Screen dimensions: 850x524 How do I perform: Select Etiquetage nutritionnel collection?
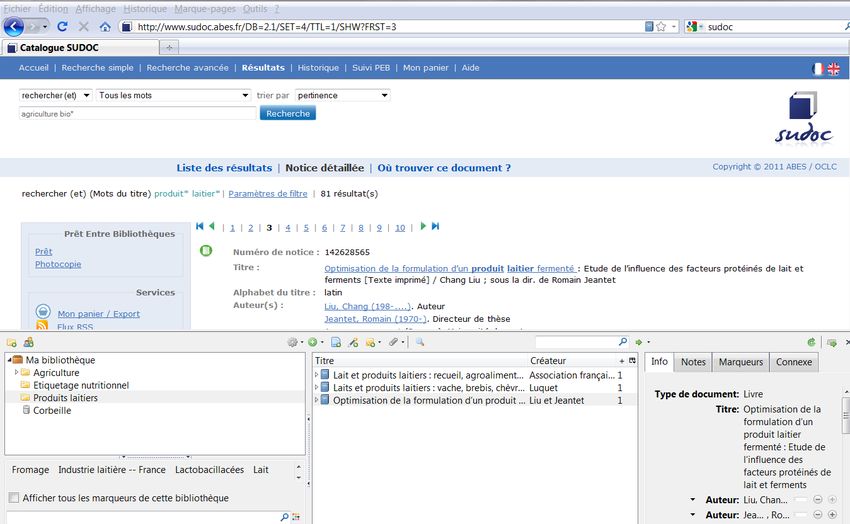tap(81, 385)
